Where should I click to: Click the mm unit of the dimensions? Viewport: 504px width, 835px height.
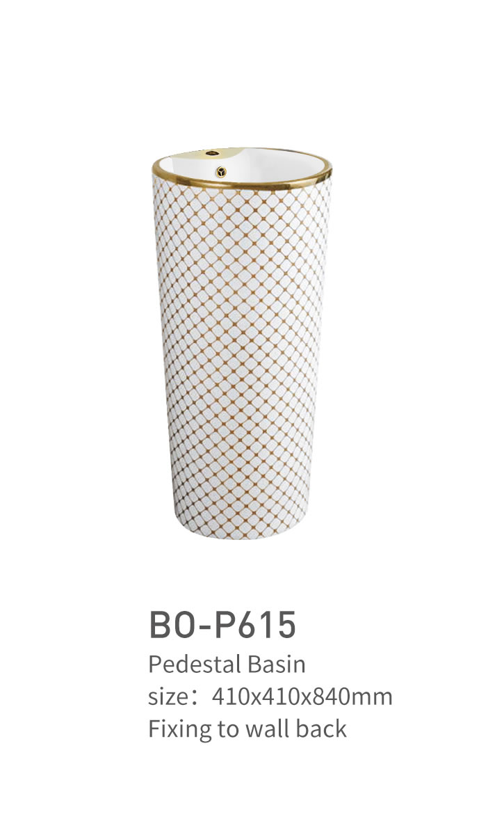[374, 698]
